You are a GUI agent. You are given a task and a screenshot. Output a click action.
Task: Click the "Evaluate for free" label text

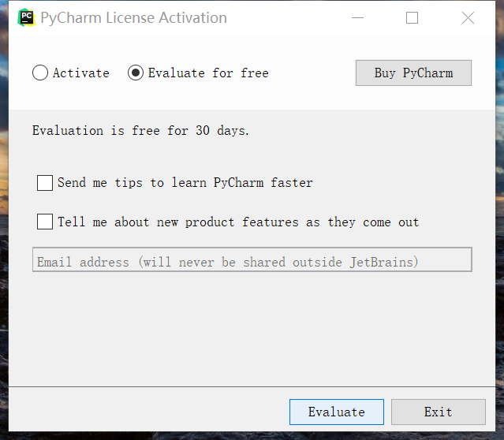click(208, 73)
